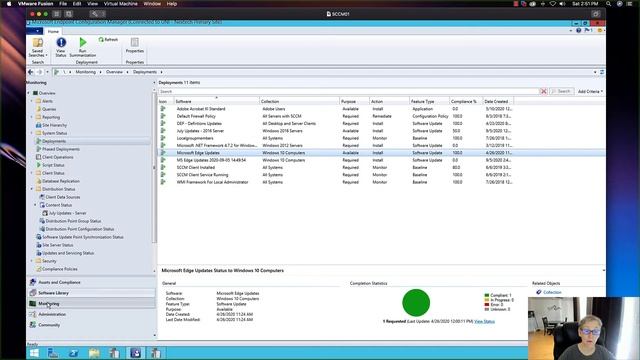The height and width of the screenshot is (360, 640).
Task: Sort by Software column header
Action: (216, 101)
